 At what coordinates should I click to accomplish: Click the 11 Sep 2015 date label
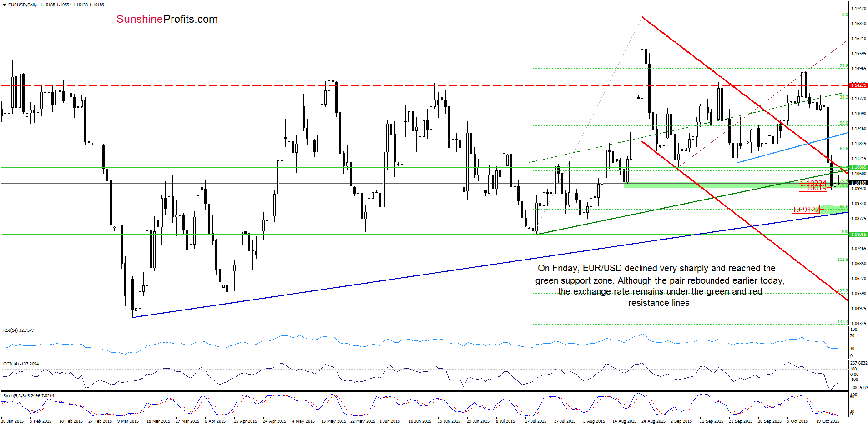coord(712,421)
